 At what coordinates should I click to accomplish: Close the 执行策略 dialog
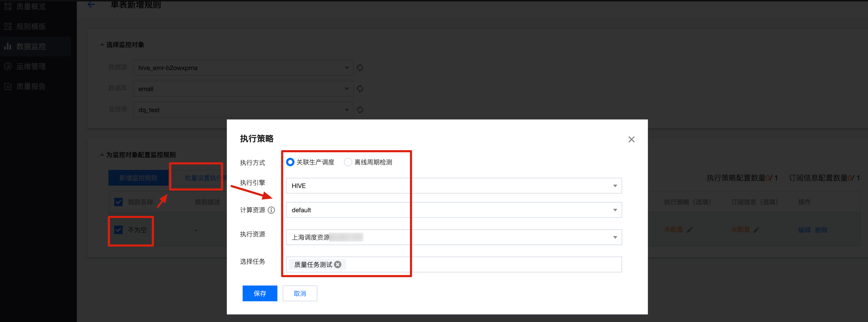coord(631,139)
